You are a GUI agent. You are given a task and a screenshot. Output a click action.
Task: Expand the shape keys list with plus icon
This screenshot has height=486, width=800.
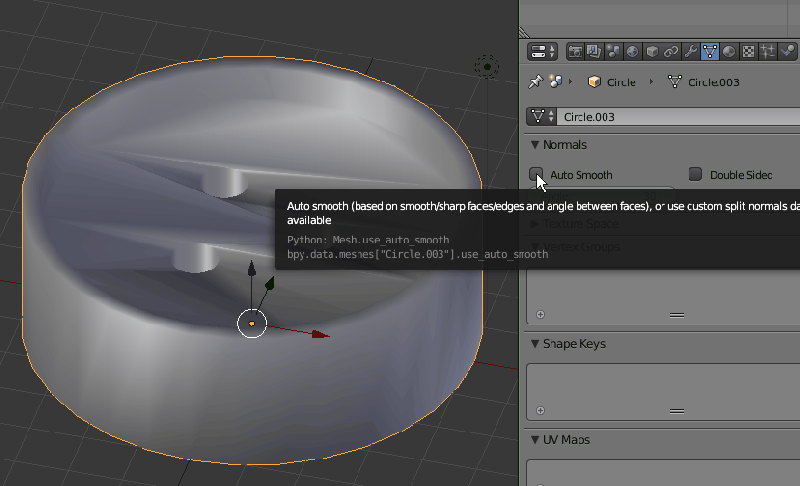(x=540, y=411)
